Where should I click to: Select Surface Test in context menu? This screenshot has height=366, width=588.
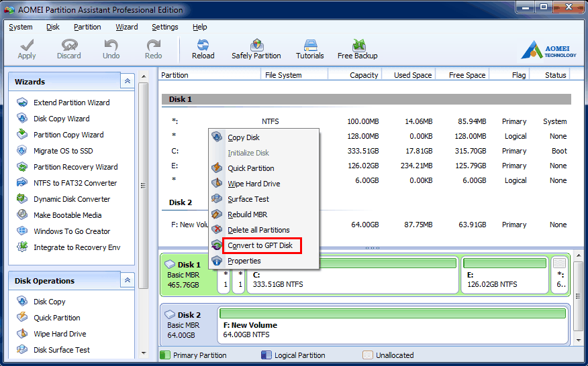coord(264,199)
